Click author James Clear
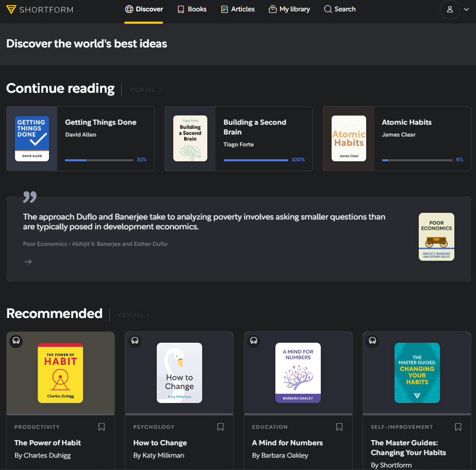 point(399,135)
